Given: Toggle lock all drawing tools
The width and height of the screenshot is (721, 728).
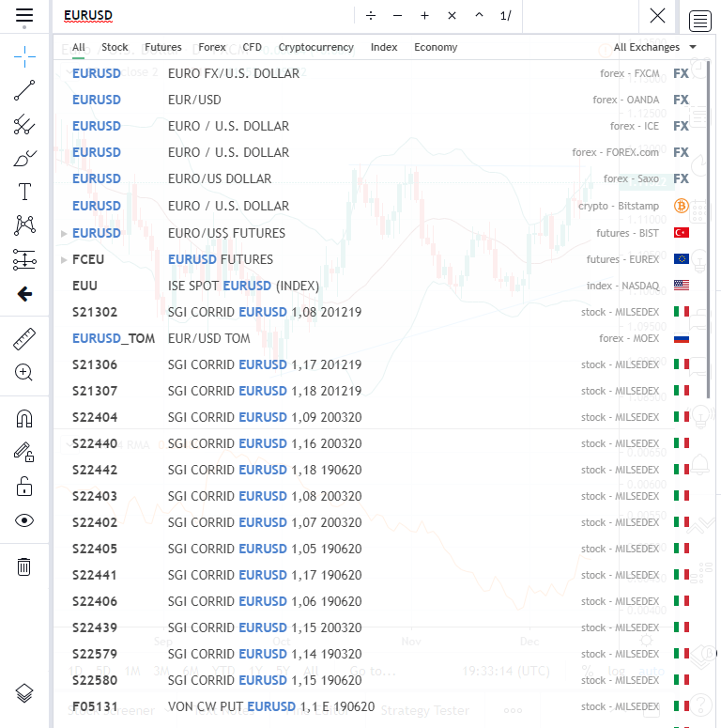Looking at the screenshot, I should 24,487.
